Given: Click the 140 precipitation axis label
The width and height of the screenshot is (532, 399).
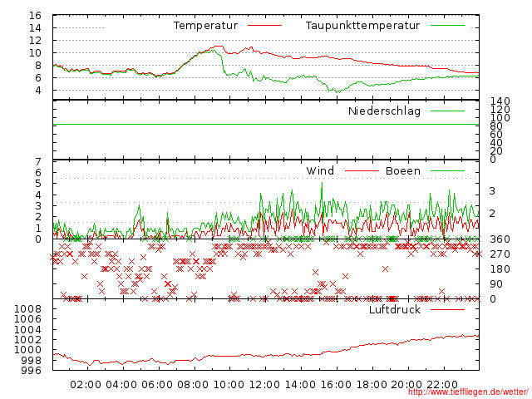Looking at the screenshot, I should [x=500, y=101].
